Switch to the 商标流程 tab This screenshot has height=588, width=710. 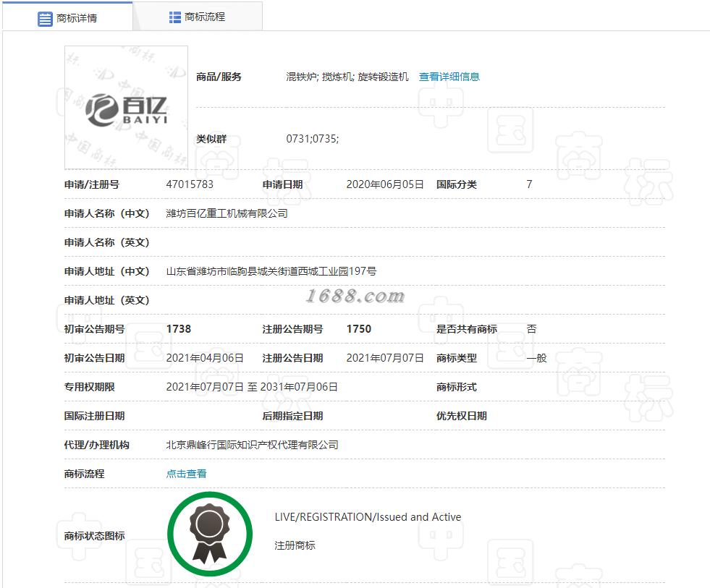click(198, 17)
